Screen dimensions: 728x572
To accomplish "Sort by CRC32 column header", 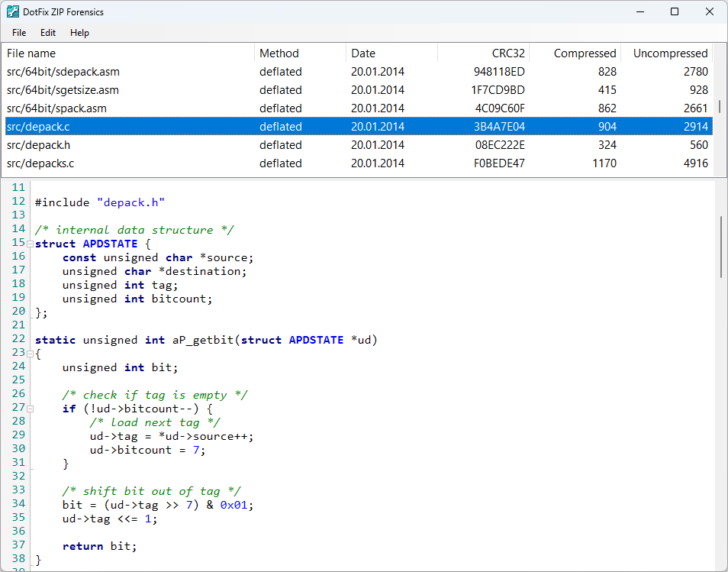I will click(x=483, y=53).
